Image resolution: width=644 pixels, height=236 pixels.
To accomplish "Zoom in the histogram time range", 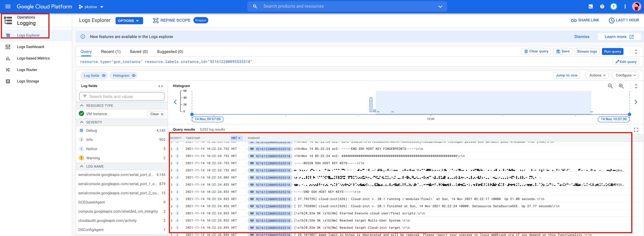I will pos(621,86).
